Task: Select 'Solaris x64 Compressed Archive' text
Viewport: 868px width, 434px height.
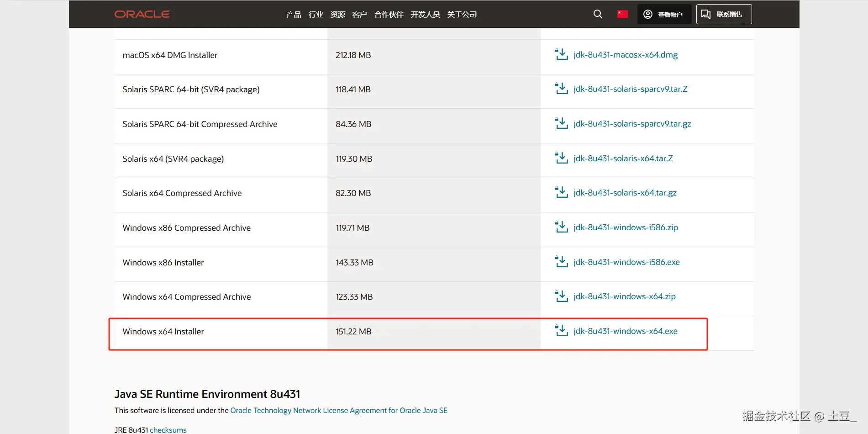Action: coord(182,193)
